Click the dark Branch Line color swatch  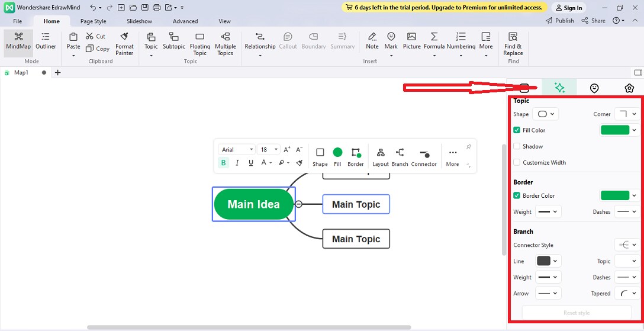point(543,261)
